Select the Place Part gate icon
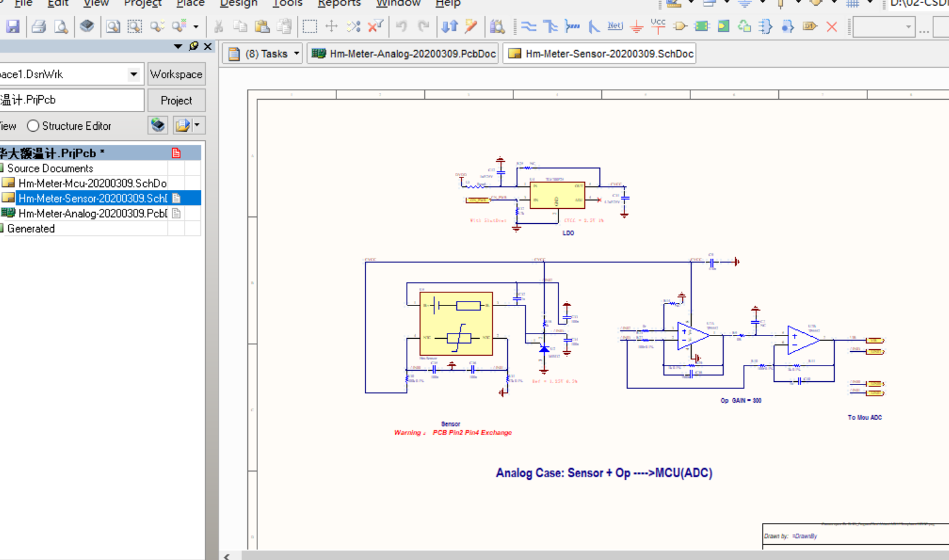Screen dimensions: 949x560 click(680, 26)
